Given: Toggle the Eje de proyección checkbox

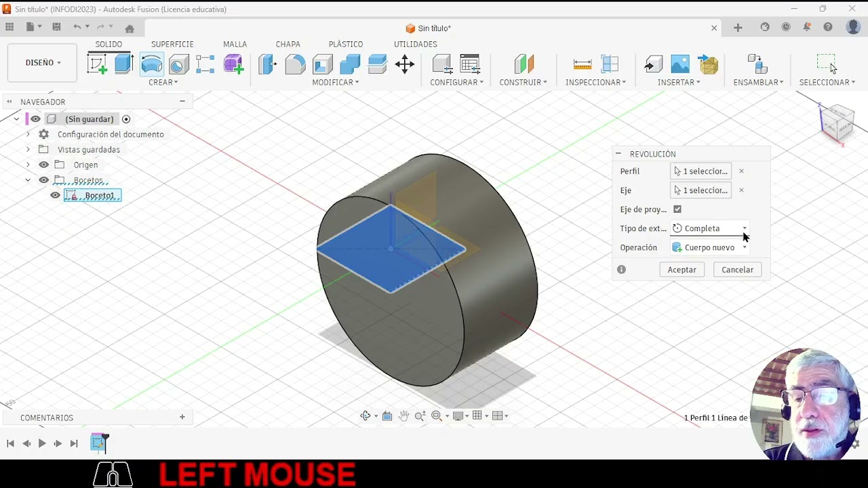Looking at the screenshot, I should 677,209.
